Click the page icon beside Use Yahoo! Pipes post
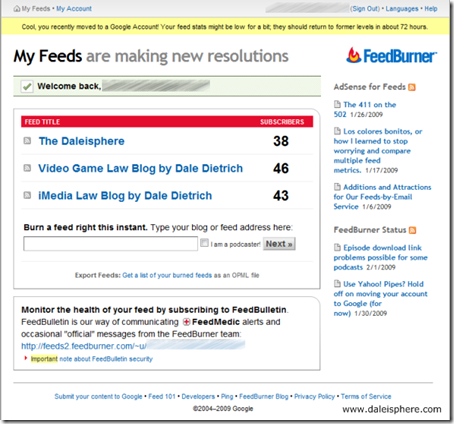 click(x=337, y=283)
